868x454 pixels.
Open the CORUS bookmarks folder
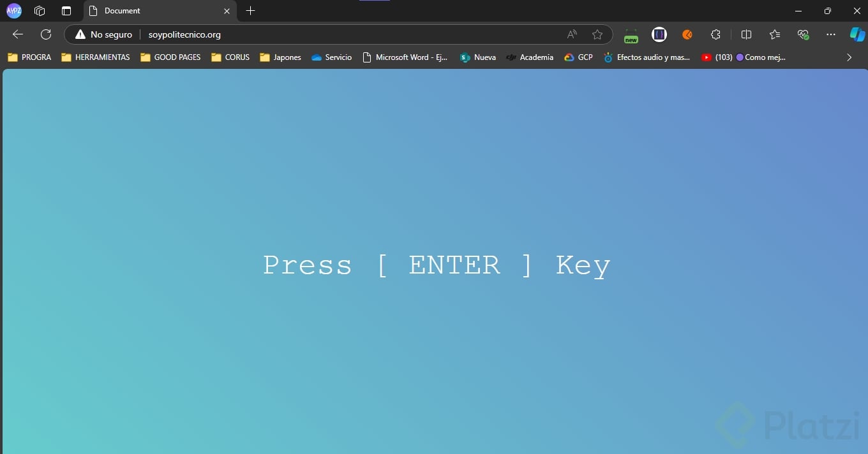(230, 57)
